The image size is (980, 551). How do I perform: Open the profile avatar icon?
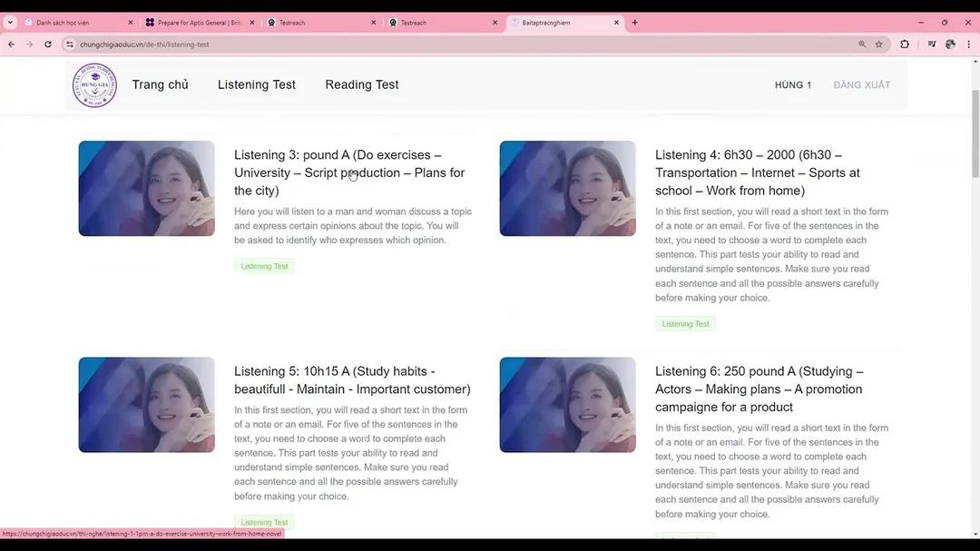(951, 44)
